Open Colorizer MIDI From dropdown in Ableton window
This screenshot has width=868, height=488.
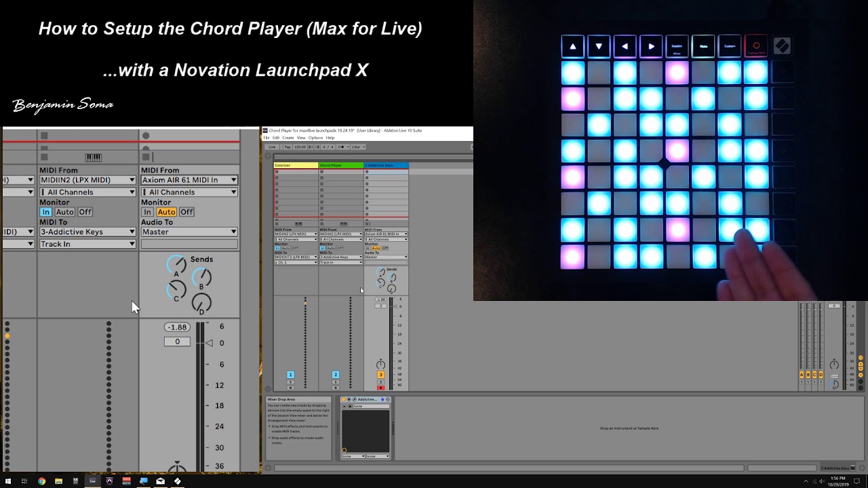point(296,234)
